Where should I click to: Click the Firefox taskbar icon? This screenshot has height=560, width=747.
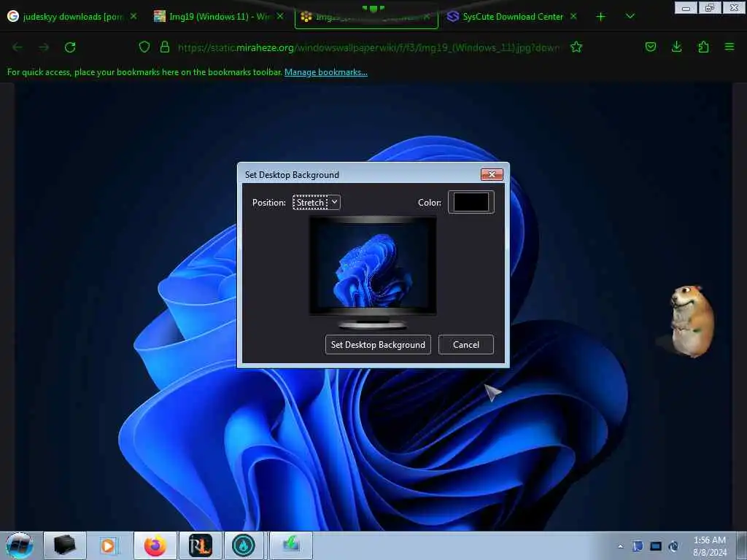click(155, 545)
